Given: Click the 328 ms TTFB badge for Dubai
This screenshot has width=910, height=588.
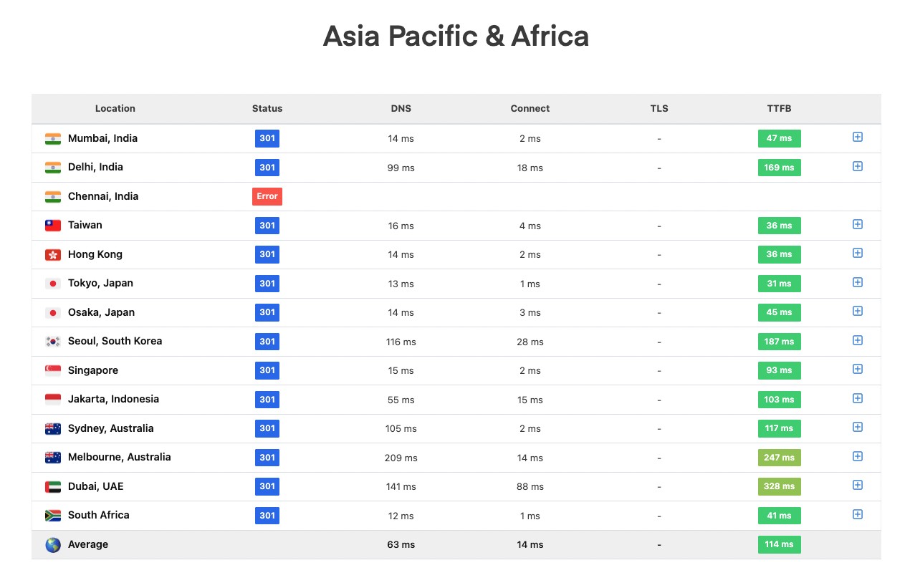Looking at the screenshot, I should point(779,486).
